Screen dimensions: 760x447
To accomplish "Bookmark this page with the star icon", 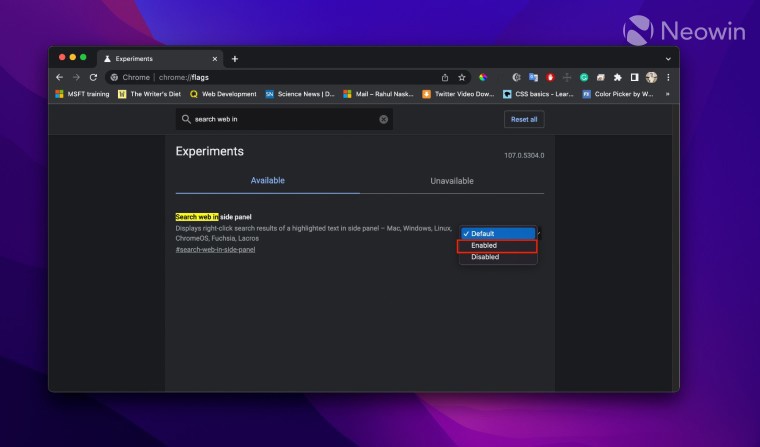I will [x=462, y=77].
